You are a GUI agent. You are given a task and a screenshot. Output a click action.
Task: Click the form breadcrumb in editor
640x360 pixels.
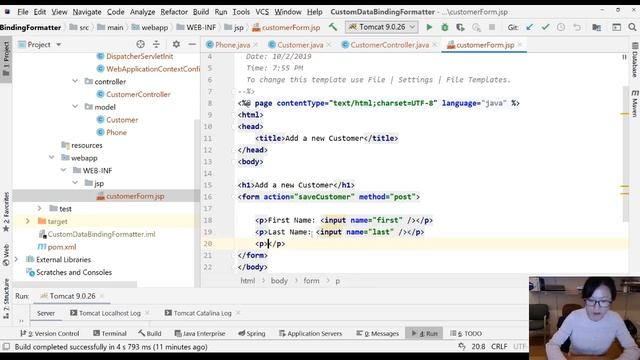pos(311,281)
